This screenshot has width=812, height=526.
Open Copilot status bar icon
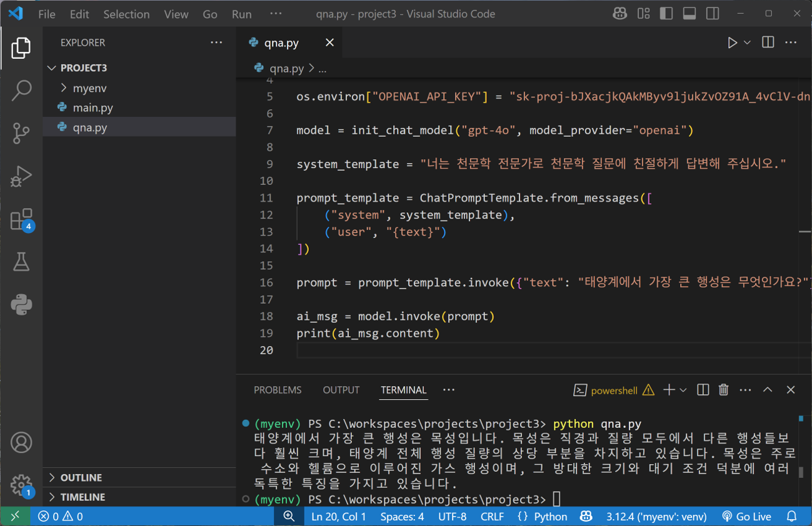point(586,517)
